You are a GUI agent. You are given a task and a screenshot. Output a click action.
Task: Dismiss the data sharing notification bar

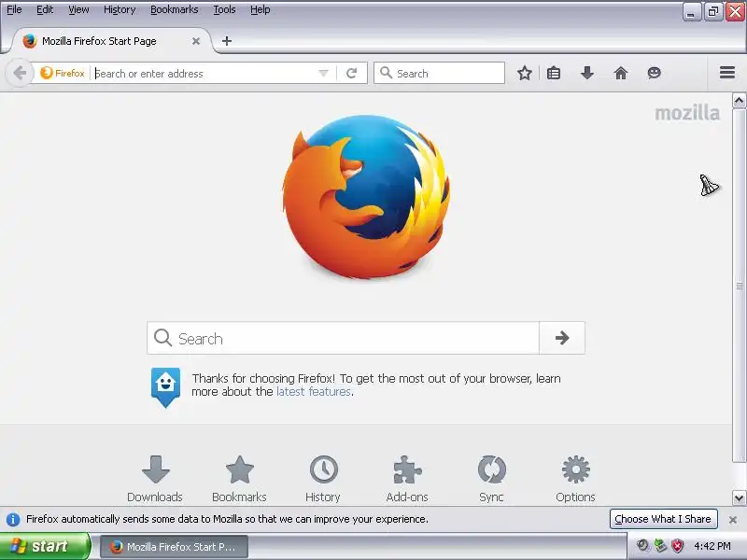(x=733, y=520)
